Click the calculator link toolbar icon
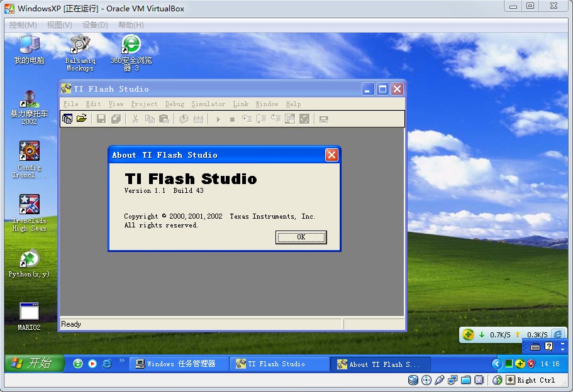This screenshot has width=573, height=392. (x=324, y=119)
